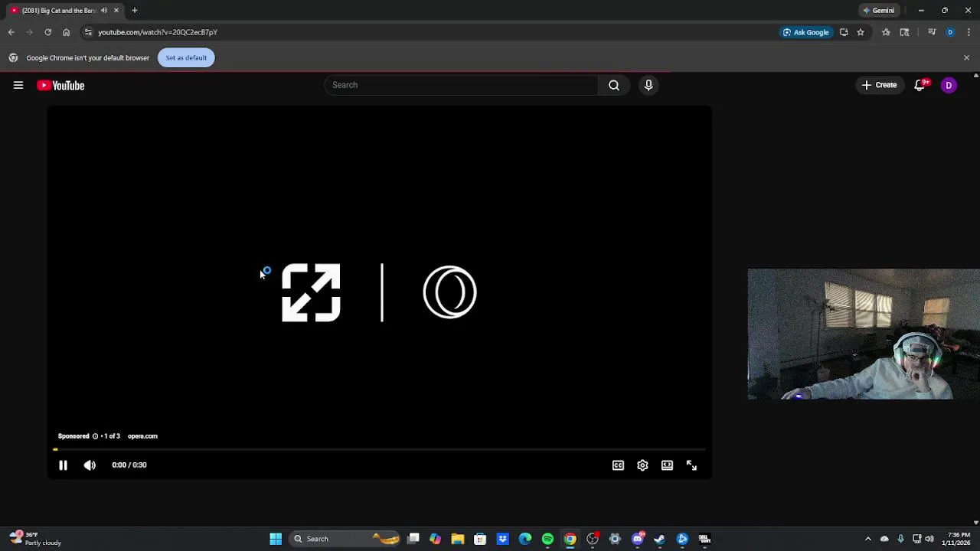
Task: Dismiss the default browser infobar
Action: [966, 57]
